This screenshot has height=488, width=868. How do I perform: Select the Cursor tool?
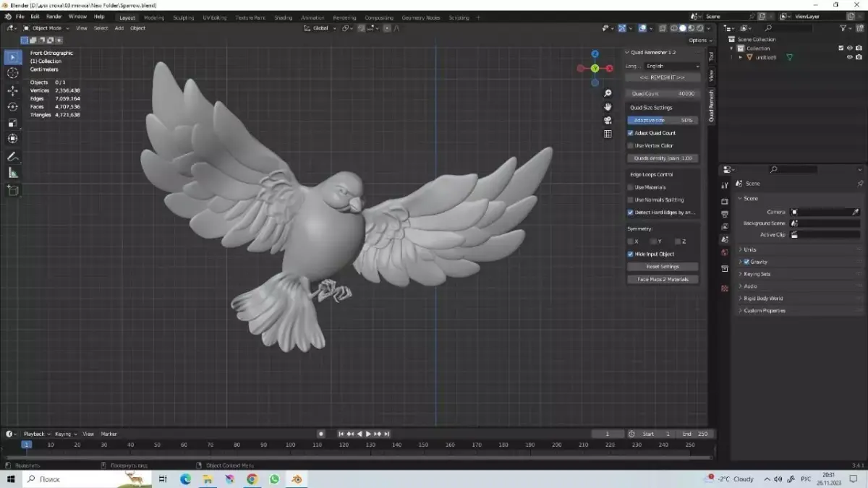tap(13, 73)
